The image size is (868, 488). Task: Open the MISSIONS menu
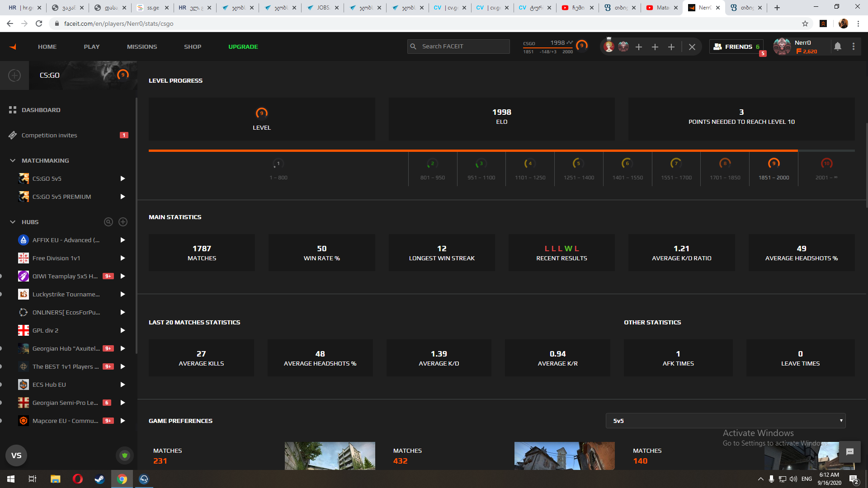(x=142, y=47)
